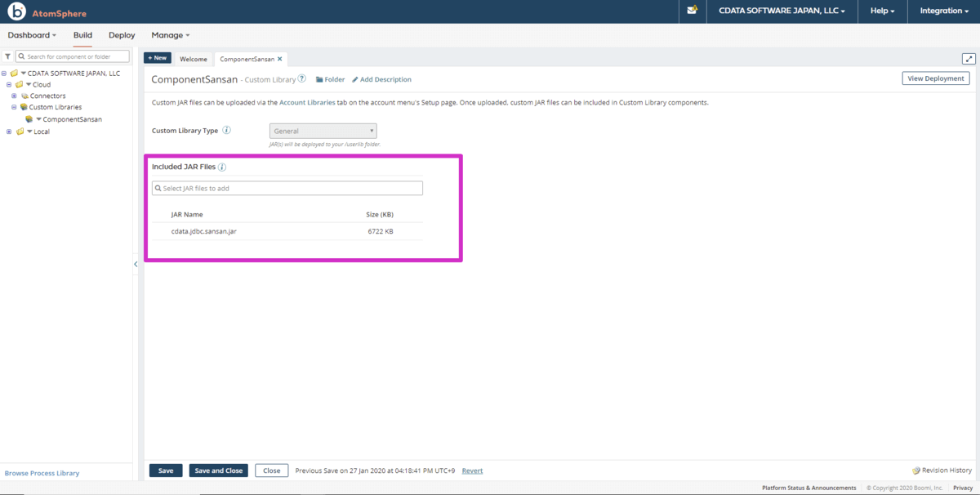Click the expand-to-fullscreen arrows icon
The width and height of the screenshot is (980, 495).
969,59
